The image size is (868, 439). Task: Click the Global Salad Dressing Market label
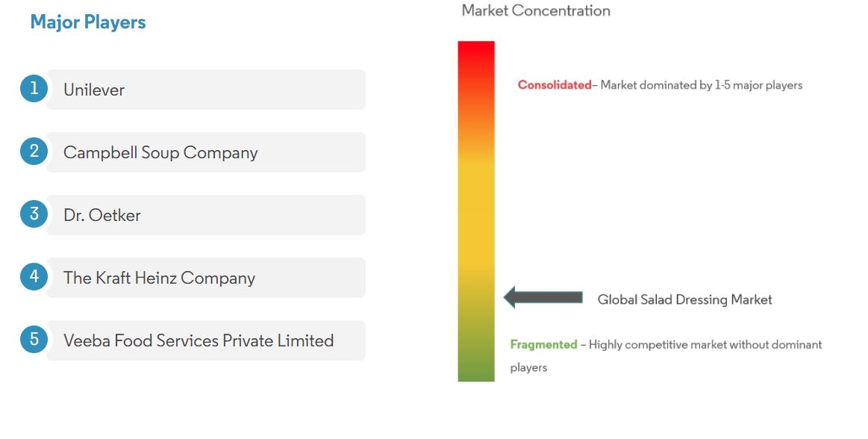684,299
